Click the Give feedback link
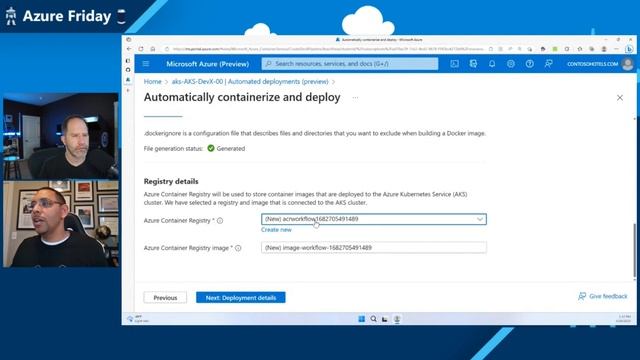The width and height of the screenshot is (640, 360). pos(603,296)
